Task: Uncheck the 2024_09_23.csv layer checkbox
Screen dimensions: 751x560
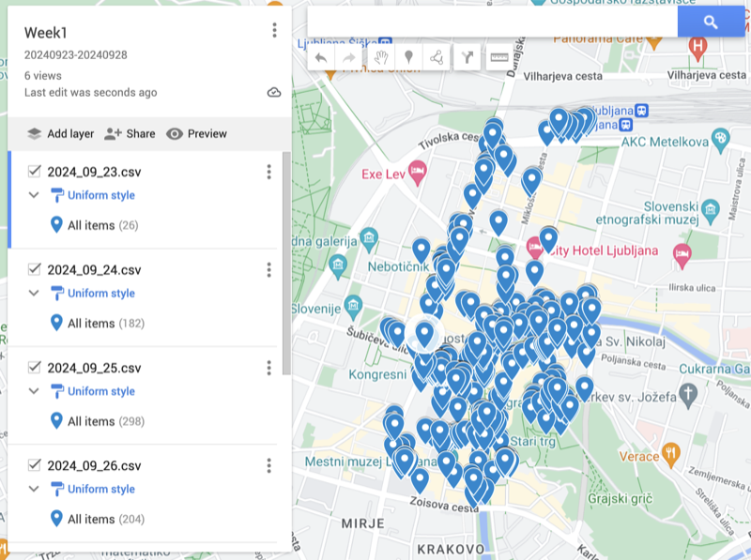Action: click(35, 172)
